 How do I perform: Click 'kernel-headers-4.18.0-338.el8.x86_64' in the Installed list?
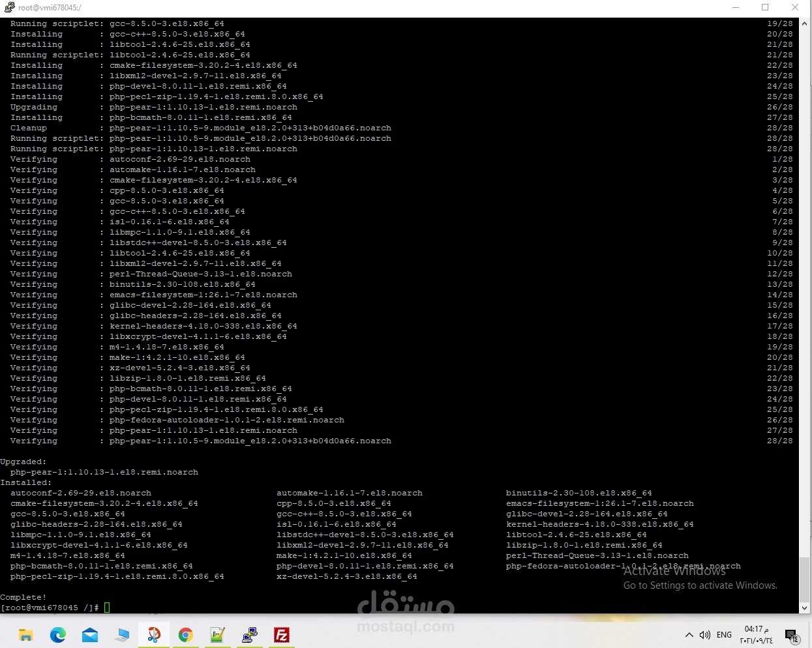[600, 524]
